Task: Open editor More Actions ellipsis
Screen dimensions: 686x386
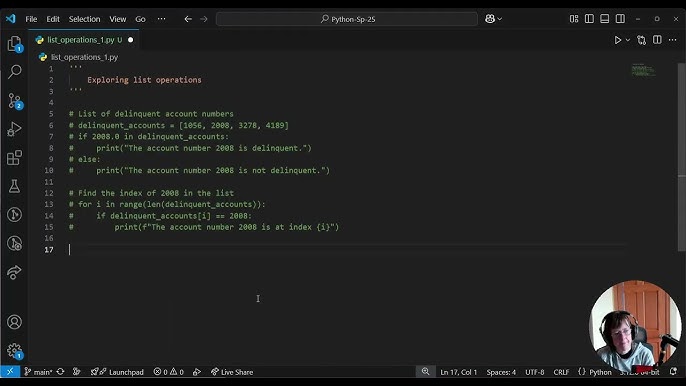Action: [672, 40]
